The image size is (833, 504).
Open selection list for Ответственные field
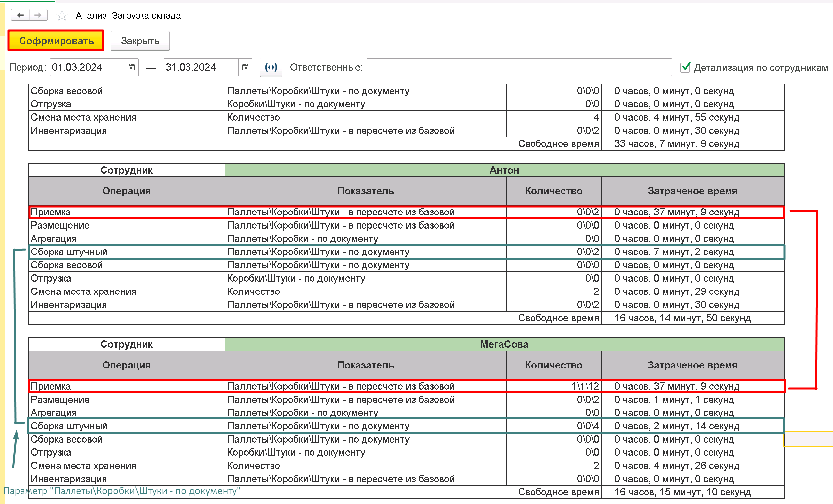click(x=665, y=67)
